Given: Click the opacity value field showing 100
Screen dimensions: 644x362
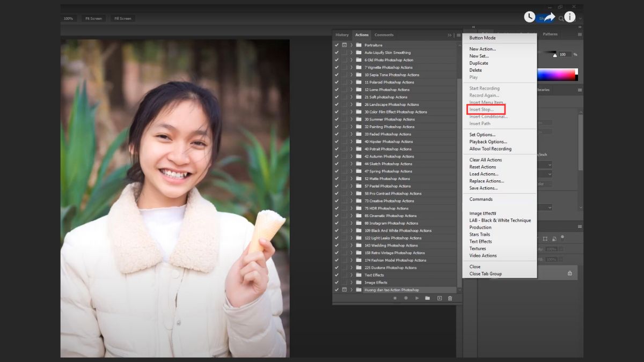Looking at the screenshot, I should (x=565, y=55).
